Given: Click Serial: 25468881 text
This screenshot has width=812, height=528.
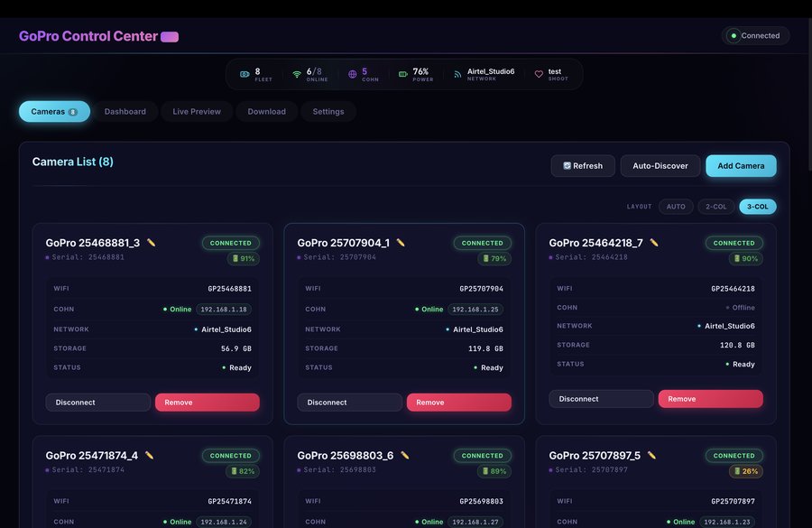Looking at the screenshot, I should click(x=88, y=257).
